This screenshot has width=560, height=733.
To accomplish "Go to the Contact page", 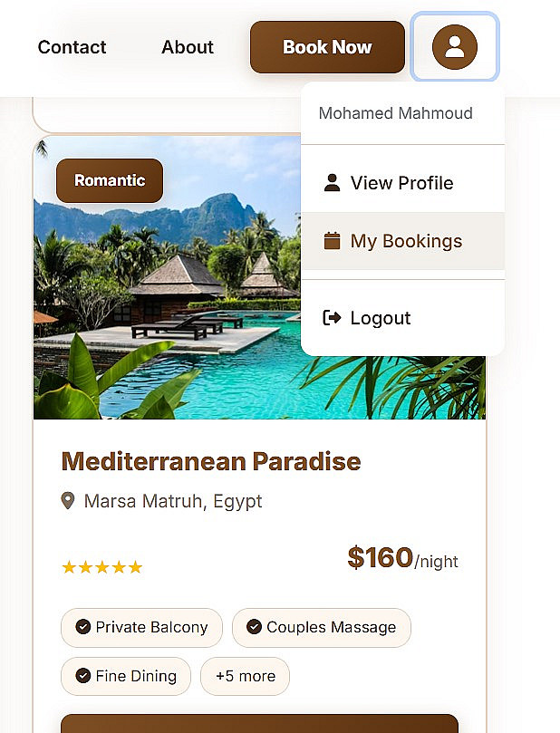I will [x=72, y=47].
